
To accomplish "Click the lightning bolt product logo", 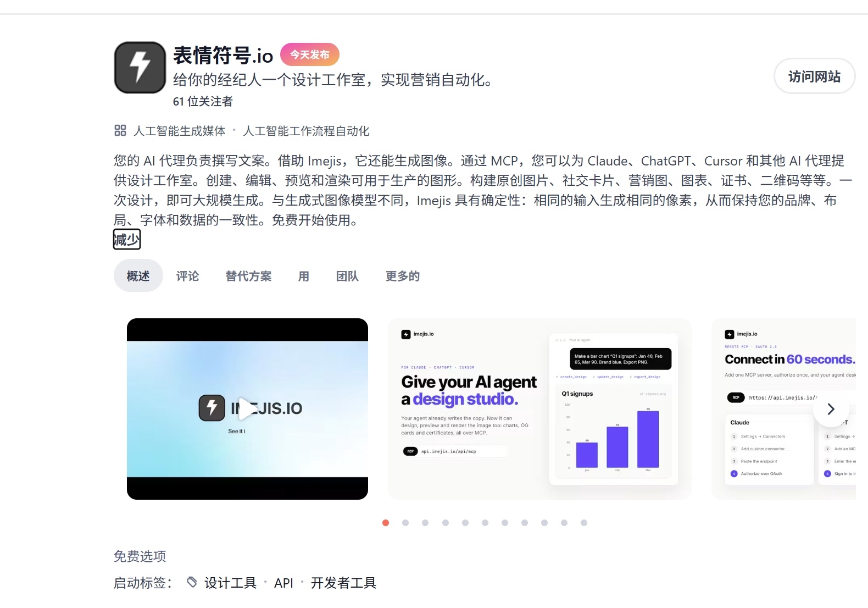I will [140, 68].
